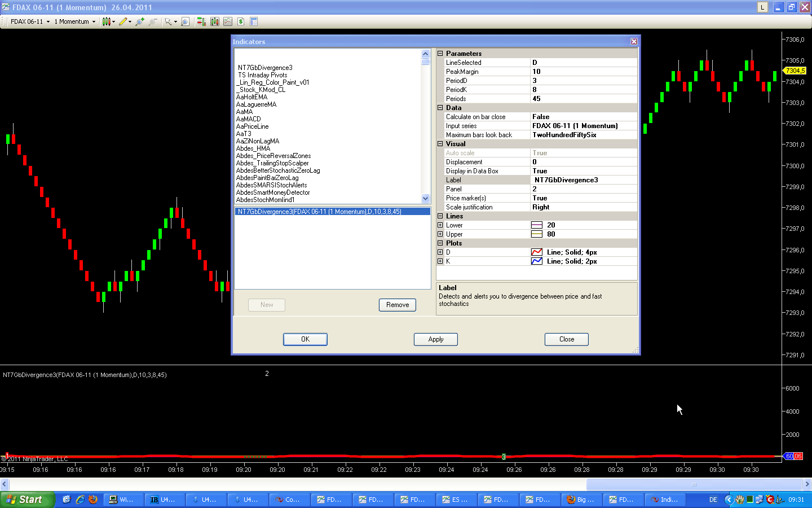Select TS Intraday Pivots in the list
812x508 pixels.
pyautogui.click(x=263, y=75)
